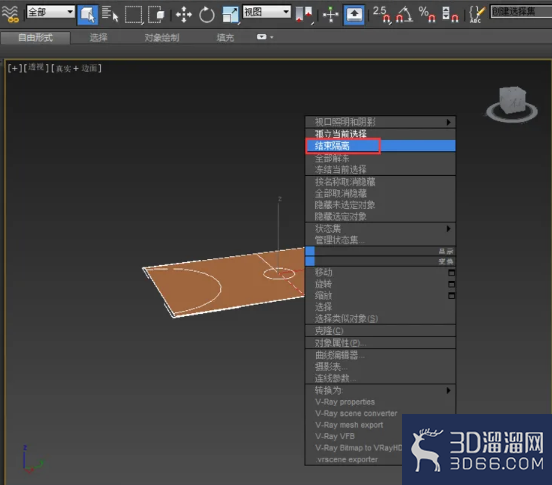Image resolution: width=552 pixels, height=485 pixels.
Task: Switch to the 自由形式 ribbon tab
Action: [x=35, y=38]
